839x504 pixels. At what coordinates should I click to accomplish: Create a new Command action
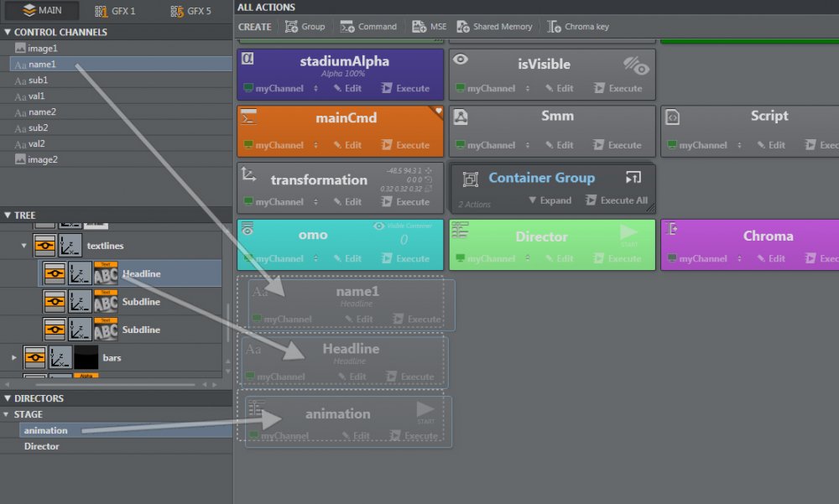(x=347, y=27)
